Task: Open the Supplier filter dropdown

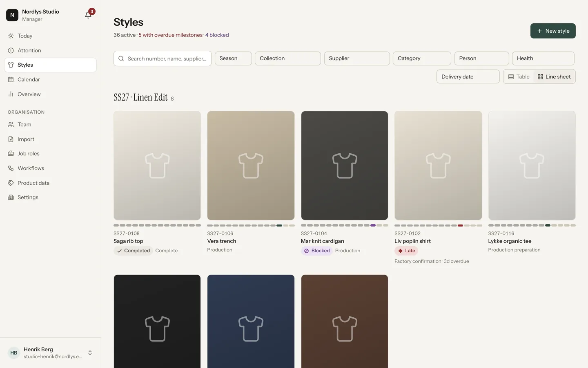Action: pyautogui.click(x=357, y=58)
